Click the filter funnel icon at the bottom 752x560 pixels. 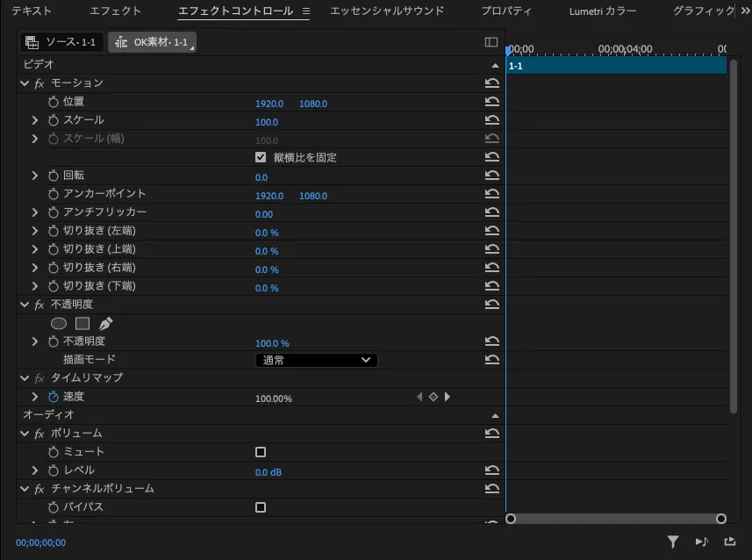pos(673,542)
